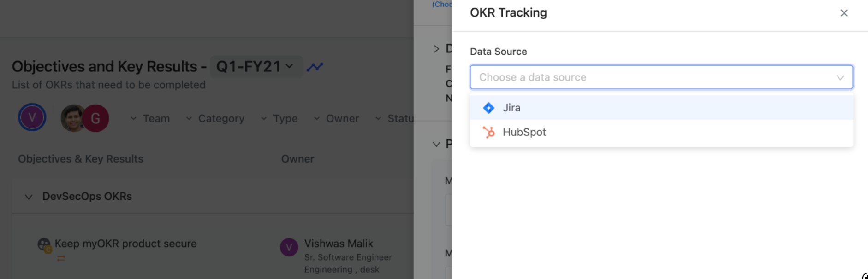This screenshot has width=868, height=279.
Task: Select the photo profile avatar
Action: 72,118
